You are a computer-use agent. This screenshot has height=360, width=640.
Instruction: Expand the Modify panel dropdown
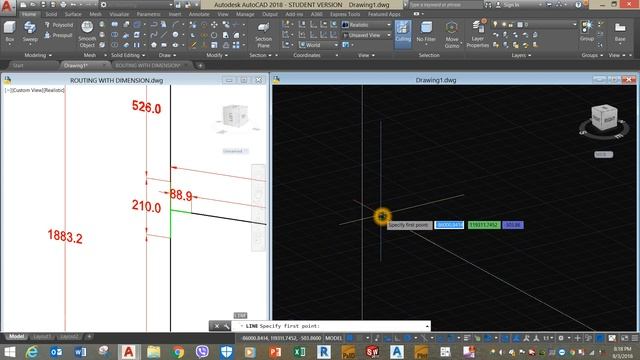coord(216,55)
